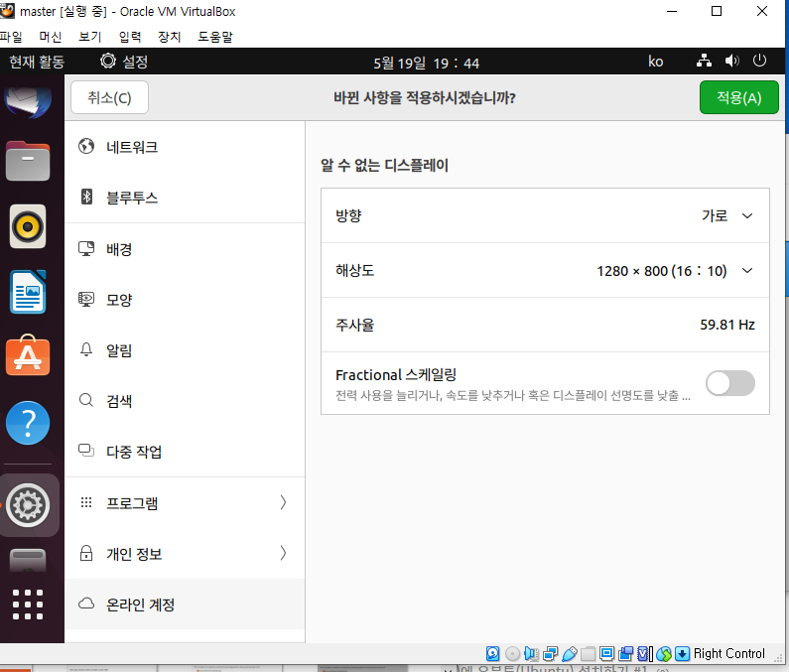Screen dimensions: 789x672
Task: Expand the 프로그램 chevron in sidebar
Action: pyautogui.click(x=283, y=502)
